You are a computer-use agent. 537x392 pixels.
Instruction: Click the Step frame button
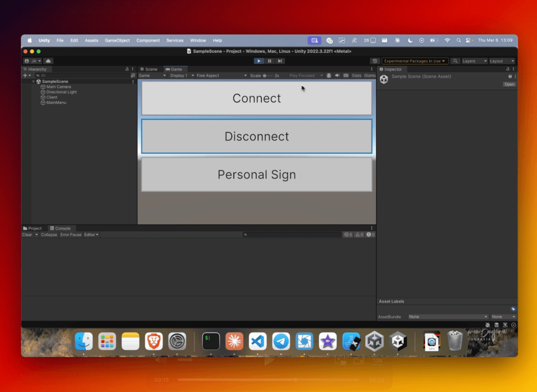point(280,61)
